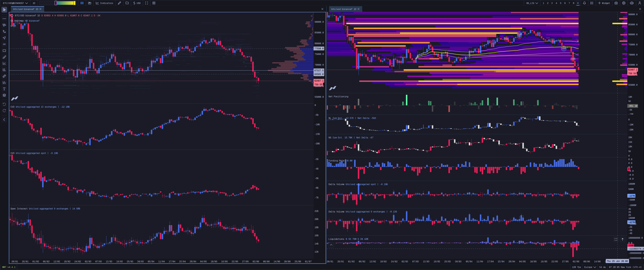Switch to workspace tab 5

coord(561,3)
